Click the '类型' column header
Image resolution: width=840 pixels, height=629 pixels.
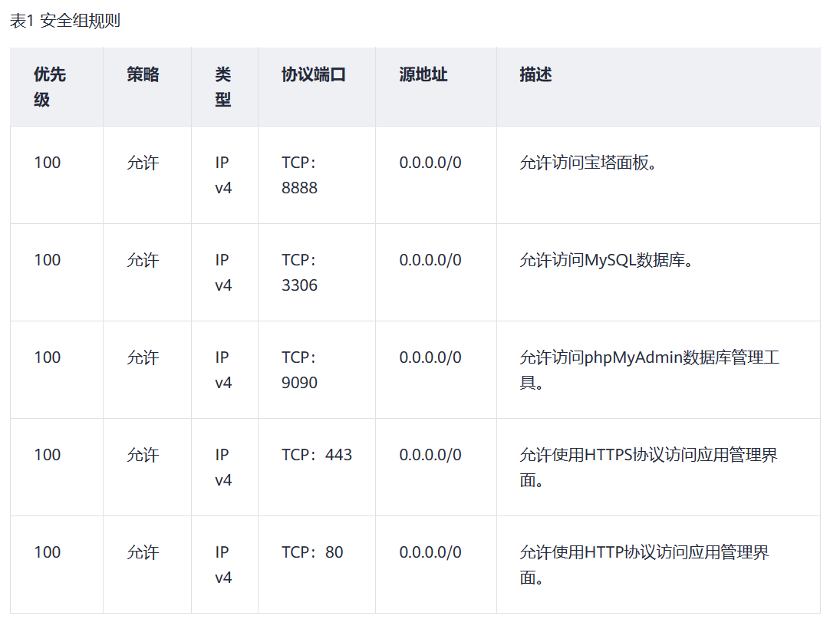pos(223,87)
